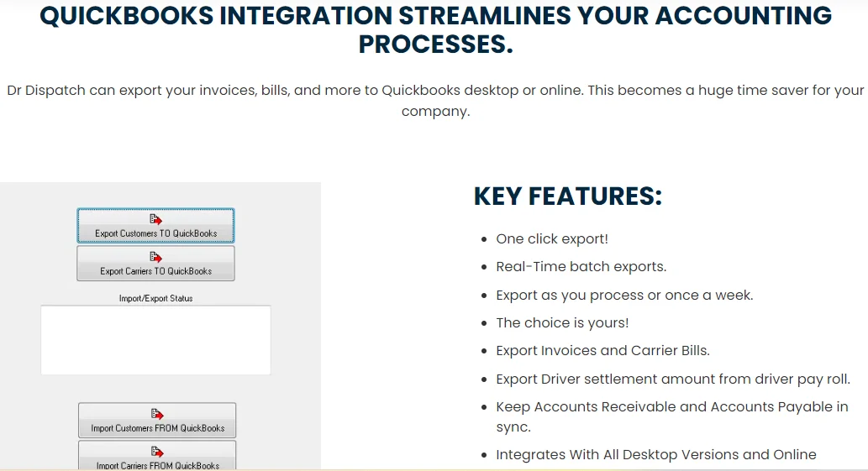Click the import arrow icon above Import Carriers
868x471 pixels.
click(x=157, y=452)
